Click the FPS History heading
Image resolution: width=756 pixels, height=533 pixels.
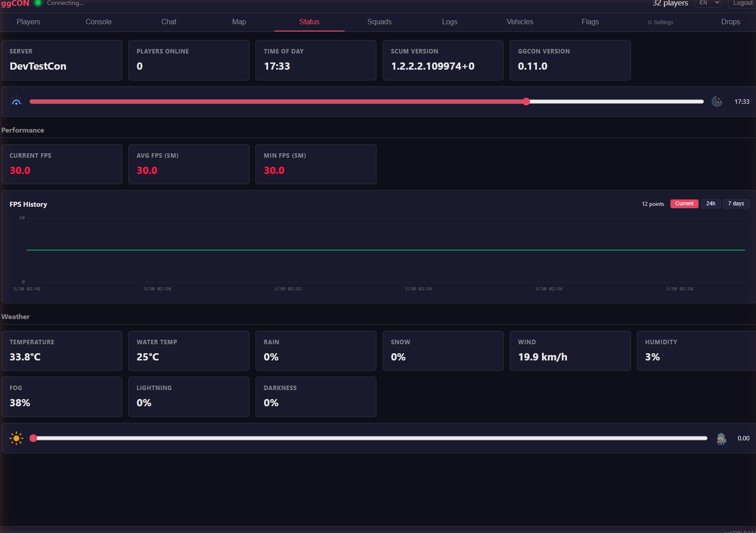(28, 204)
